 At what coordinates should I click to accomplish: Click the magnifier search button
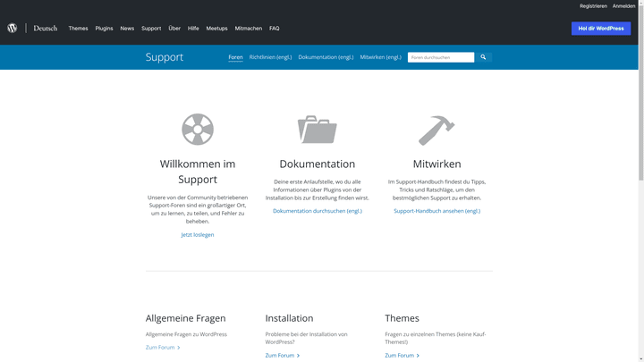tap(483, 57)
